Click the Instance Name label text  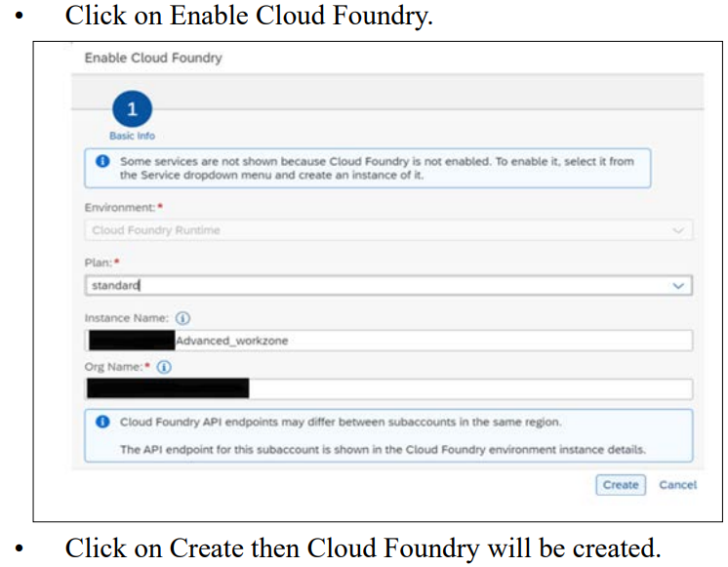coord(126,318)
